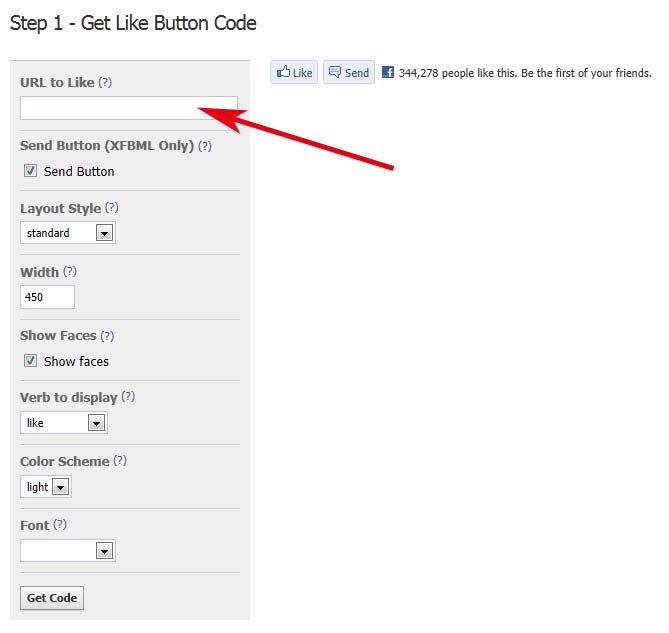Click the Send message button
This screenshot has width=669, height=633.
click(x=348, y=72)
